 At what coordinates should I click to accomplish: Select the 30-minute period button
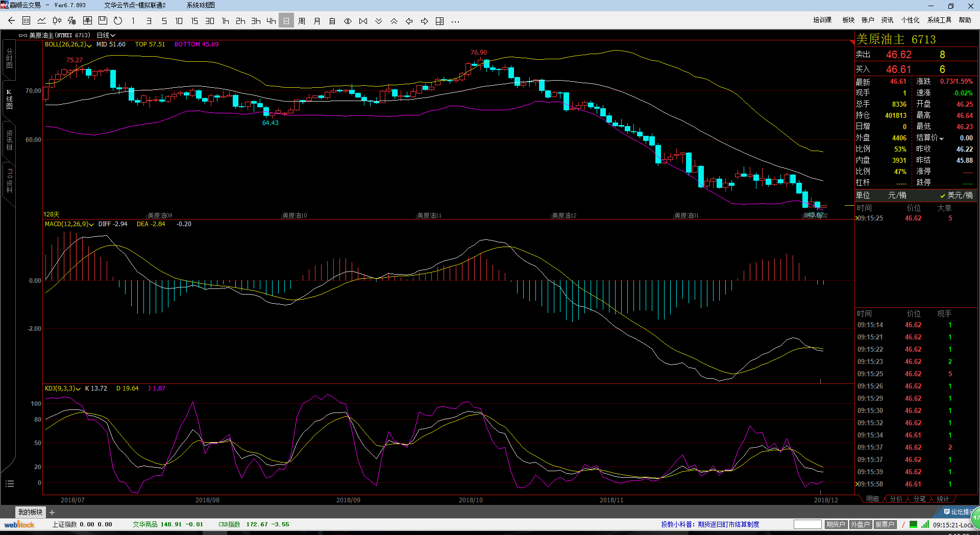tap(210, 21)
